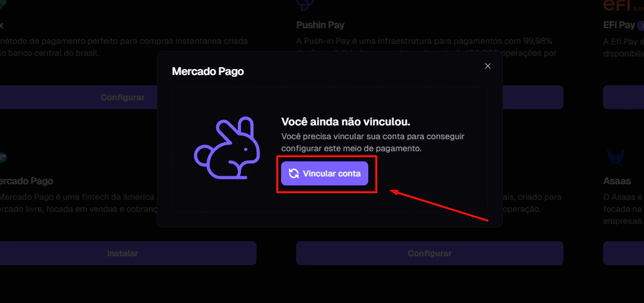Click the Efí Bank orange logo
The image size is (644, 303).
623,5
